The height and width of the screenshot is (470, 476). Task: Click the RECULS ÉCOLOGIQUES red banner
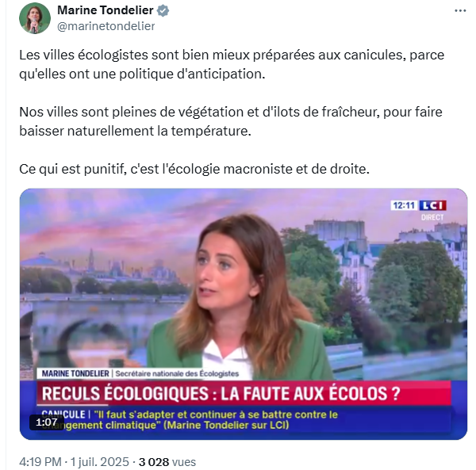tap(244, 393)
